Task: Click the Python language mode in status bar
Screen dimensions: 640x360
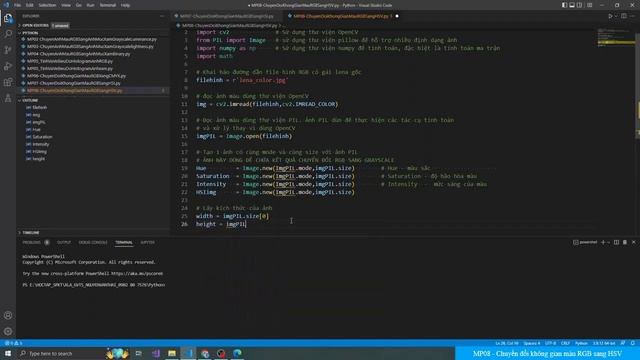Action: (x=581, y=343)
